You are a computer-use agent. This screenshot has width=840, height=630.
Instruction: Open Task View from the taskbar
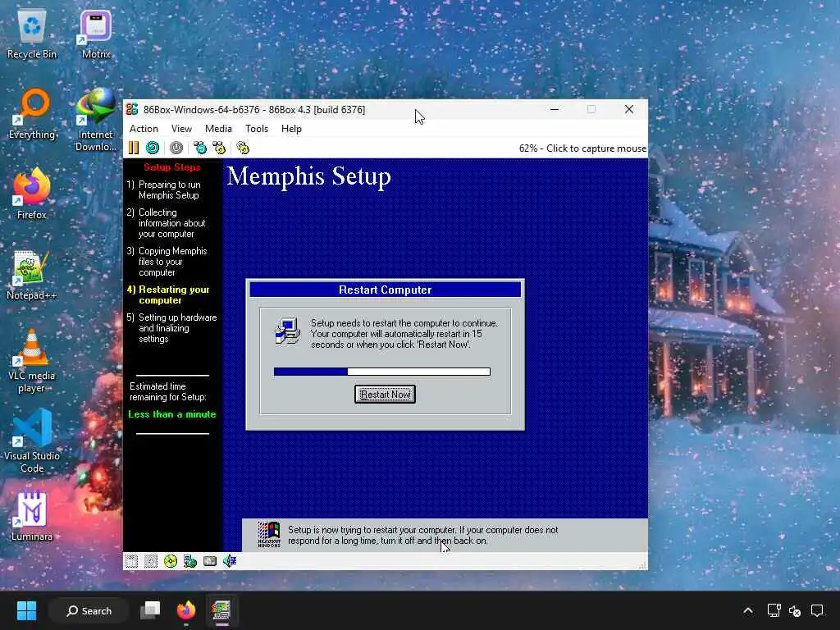click(150, 610)
